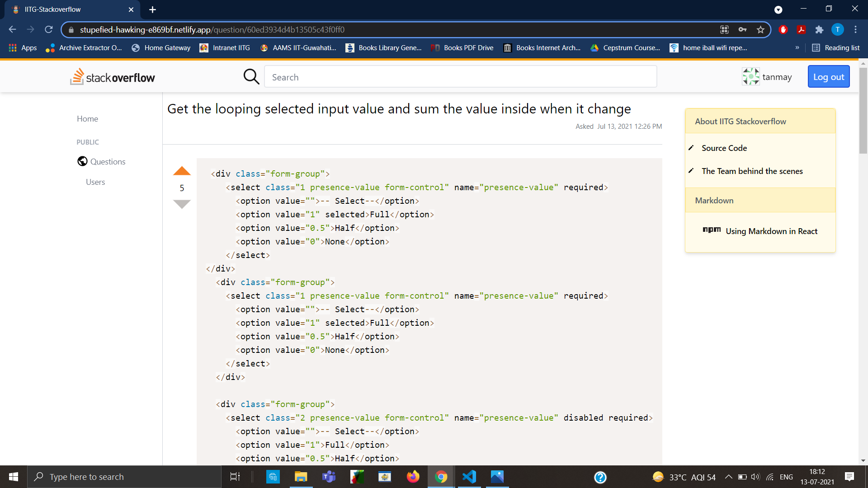
Task: Open Visual Studio Code from the taskbar
Action: 469,477
